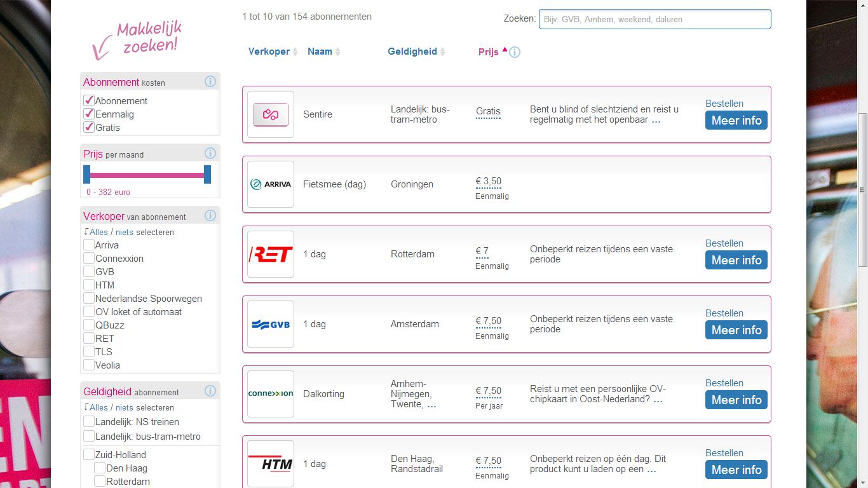Open info icon for Geldigheid abonnement filter

210,391
